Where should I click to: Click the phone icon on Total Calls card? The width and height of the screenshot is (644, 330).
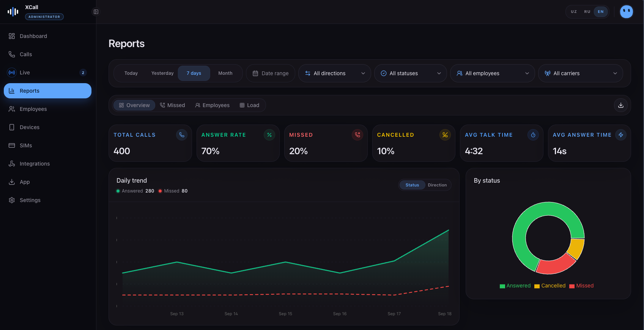pyautogui.click(x=182, y=135)
